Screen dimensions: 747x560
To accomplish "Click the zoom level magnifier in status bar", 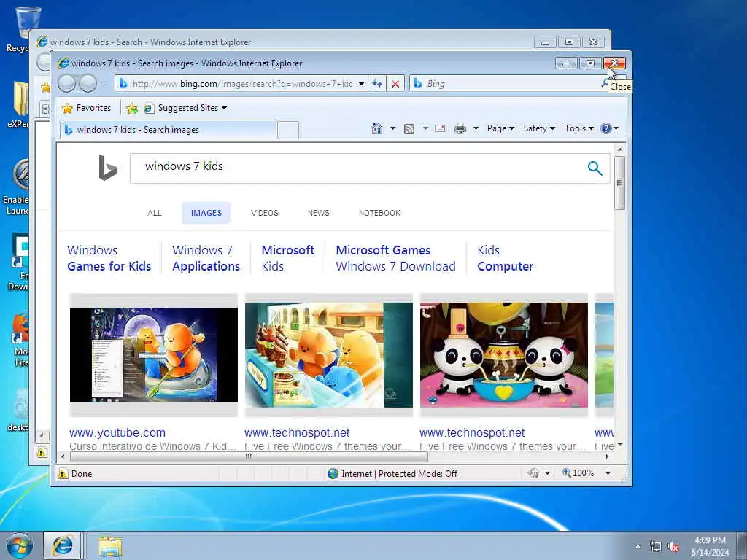I will click(x=566, y=472).
